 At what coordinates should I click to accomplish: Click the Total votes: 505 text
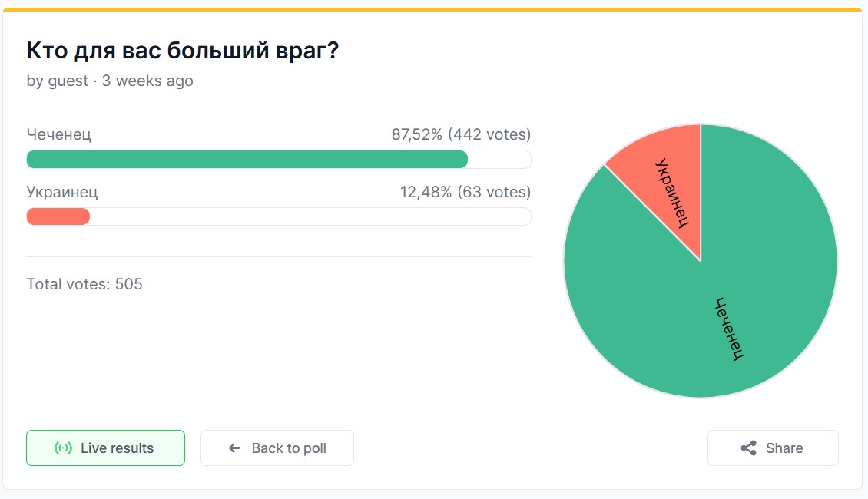[x=84, y=284]
